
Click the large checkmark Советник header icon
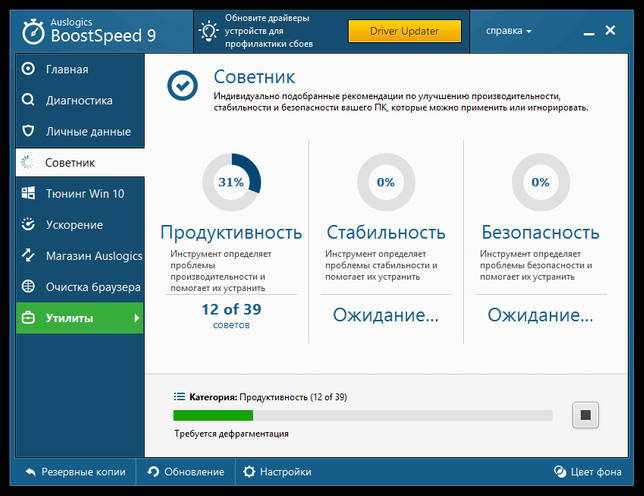coord(182,85)
